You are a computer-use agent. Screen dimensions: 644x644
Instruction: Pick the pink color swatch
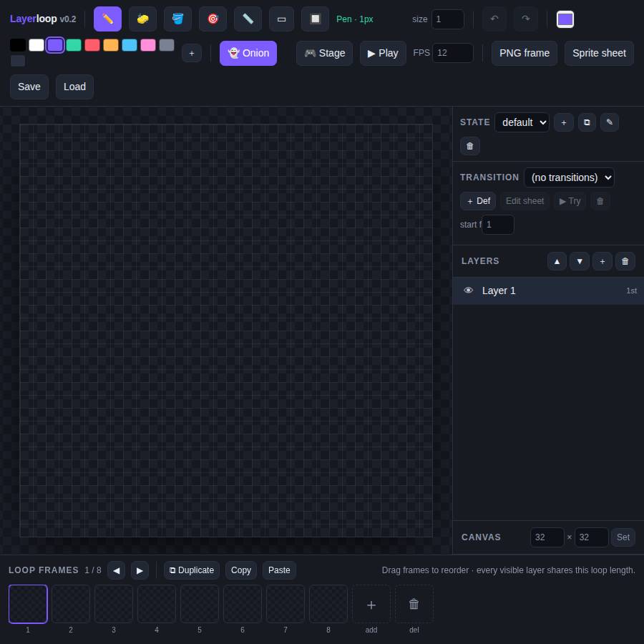pyautogui.click(x=148, y=45)
